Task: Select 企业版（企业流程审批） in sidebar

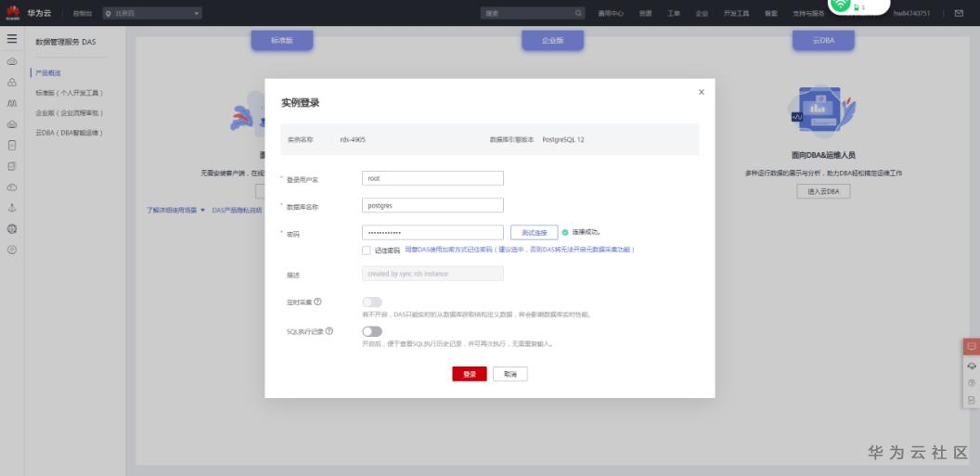Action: [70, 113]
